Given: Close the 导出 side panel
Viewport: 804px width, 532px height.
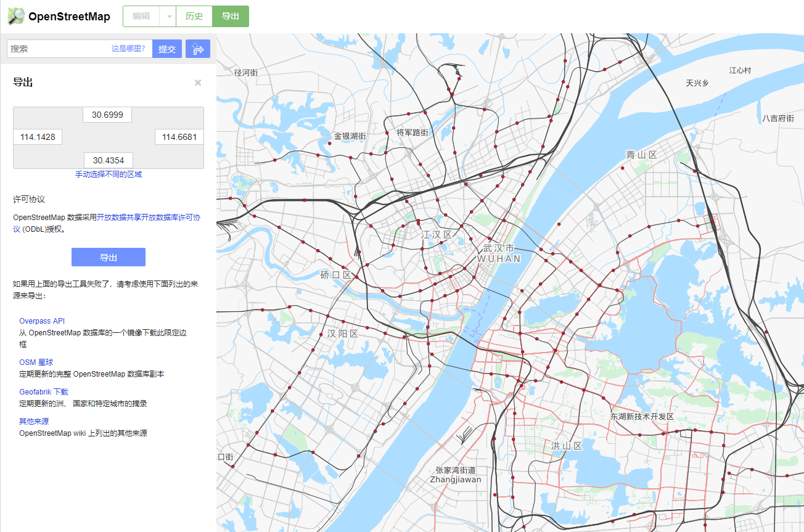Looking at the screenshot, I should pos(198,83).
